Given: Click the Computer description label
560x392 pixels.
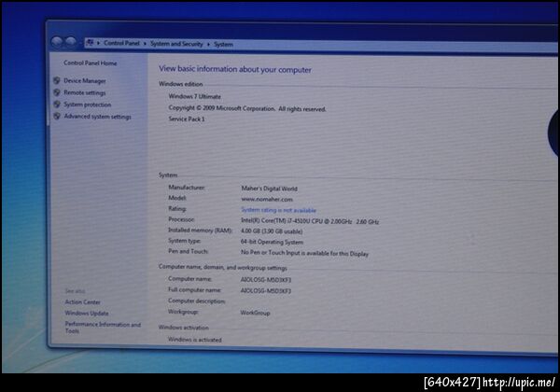Looking at the screenshot, I should coord(196,301).
